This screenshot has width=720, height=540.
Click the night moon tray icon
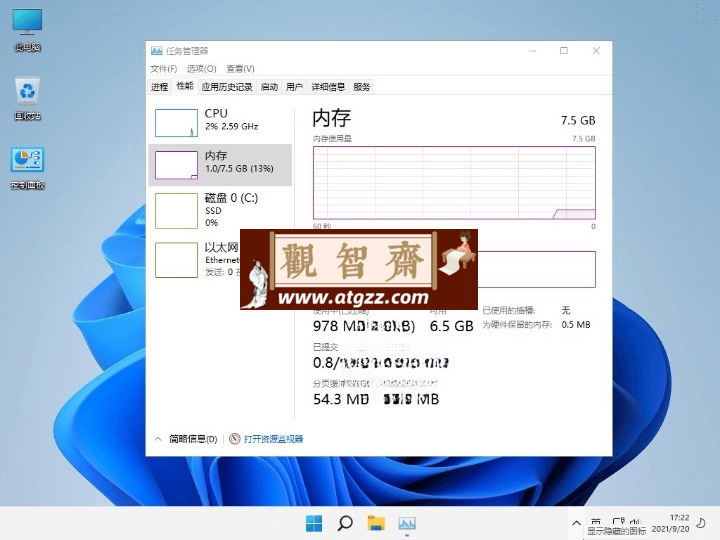click(701, 523)
